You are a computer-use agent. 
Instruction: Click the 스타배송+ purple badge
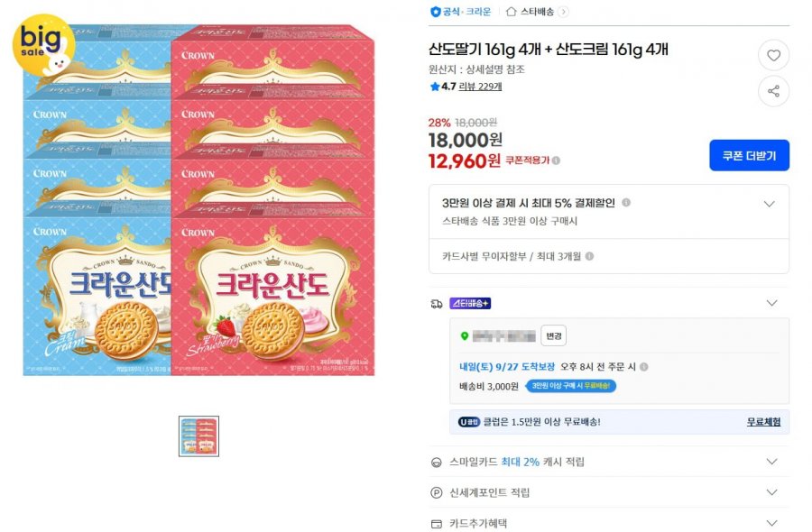pyautogui.click(x=470, y=303)
